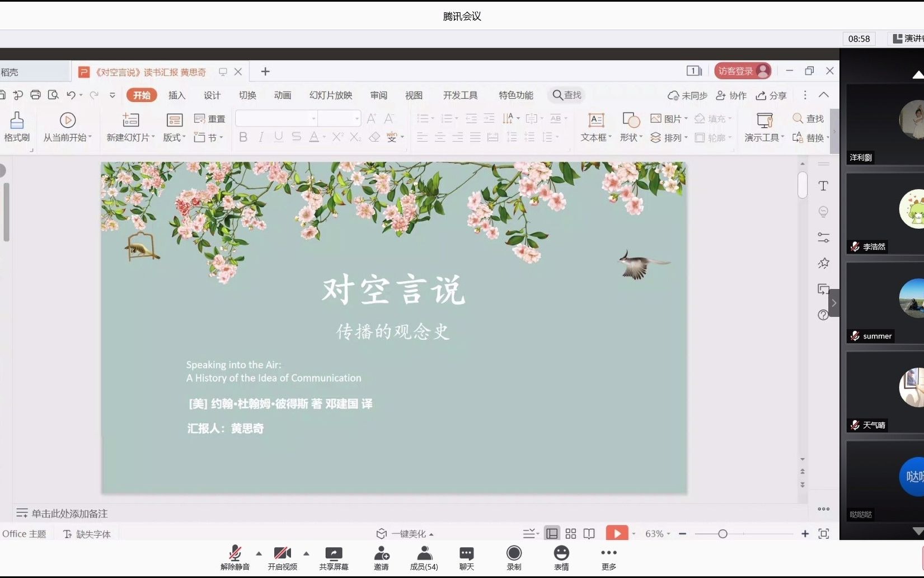Adjust the zoom slider handle
The width and height of the screenshot is (924, 578).
tap(723, 534)
